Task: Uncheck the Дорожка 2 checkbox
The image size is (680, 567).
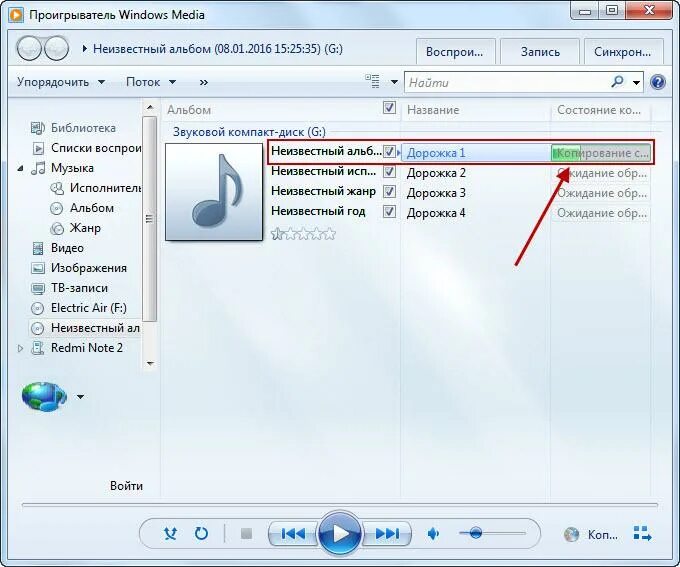Action: [x=389, y=172]
